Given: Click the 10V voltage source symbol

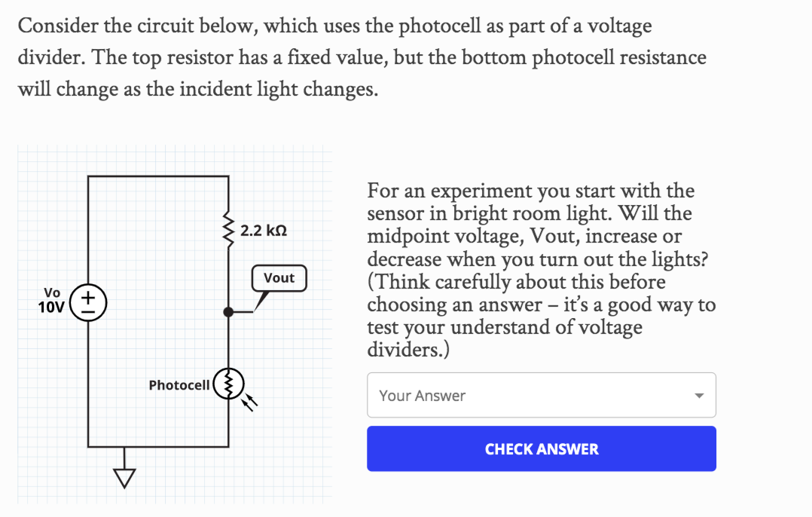Looking at the screenshot, I should (x=87, y=301).
